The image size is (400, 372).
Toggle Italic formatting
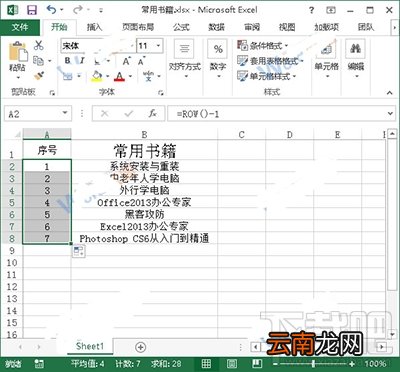(x=82, y=61)
